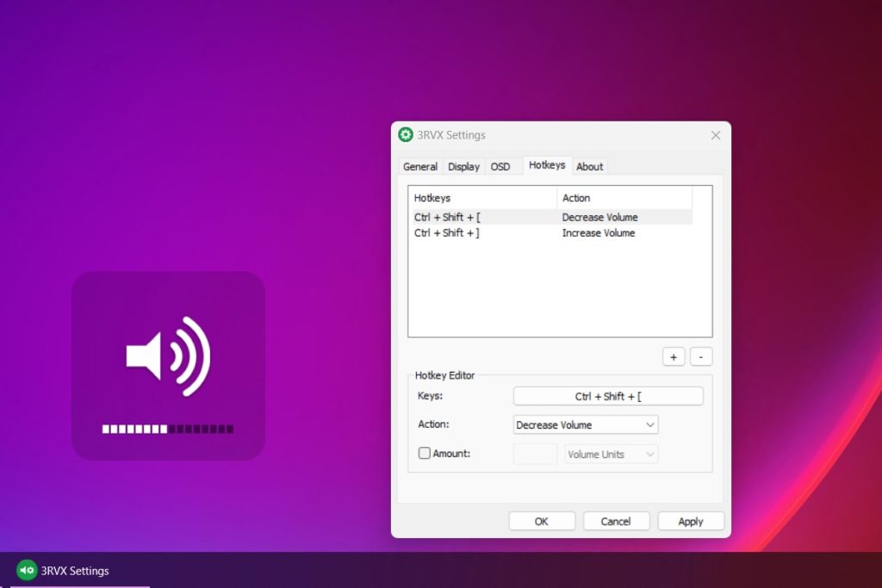Click the speaker icon on volume OSD
Image resolution: width=882 pixels, height=588 pixels.
[x=168, y=355]
